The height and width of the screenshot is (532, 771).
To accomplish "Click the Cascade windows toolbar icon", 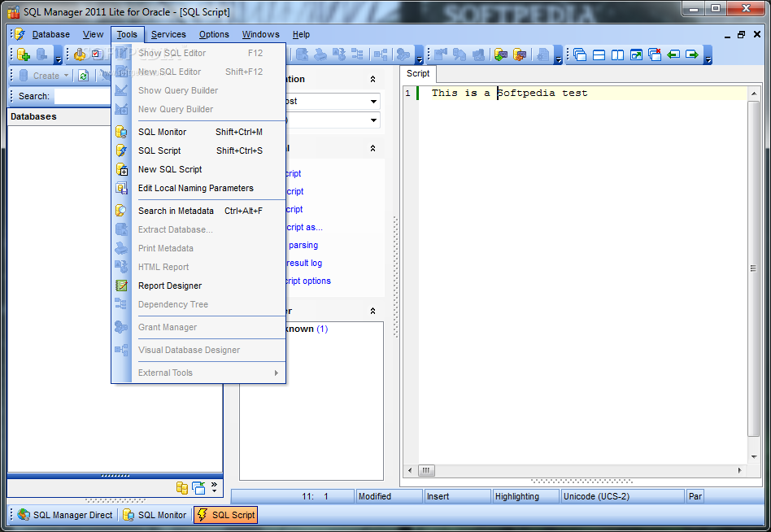I will point(580,54).
